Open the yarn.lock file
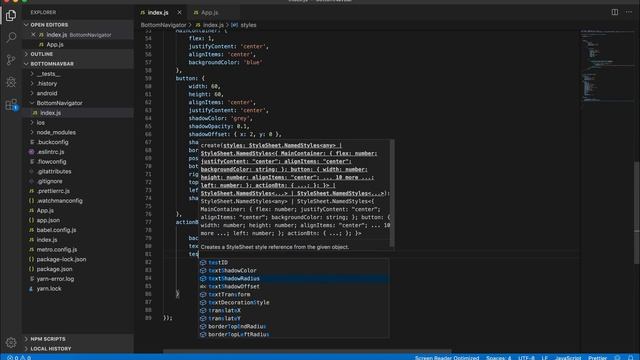The width and height of the screenshot is (640, 360). 78,289
